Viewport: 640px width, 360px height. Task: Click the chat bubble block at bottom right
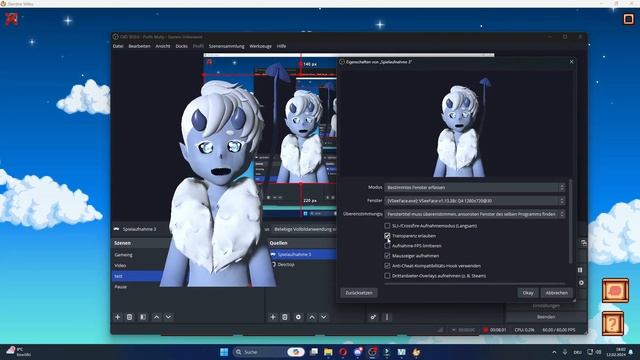tap(615, 291)
